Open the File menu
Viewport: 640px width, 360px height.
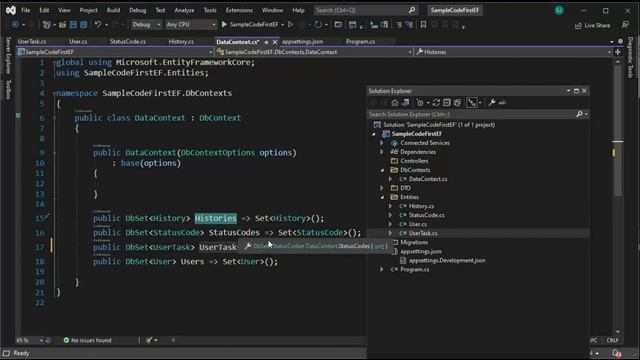(25, 10)
